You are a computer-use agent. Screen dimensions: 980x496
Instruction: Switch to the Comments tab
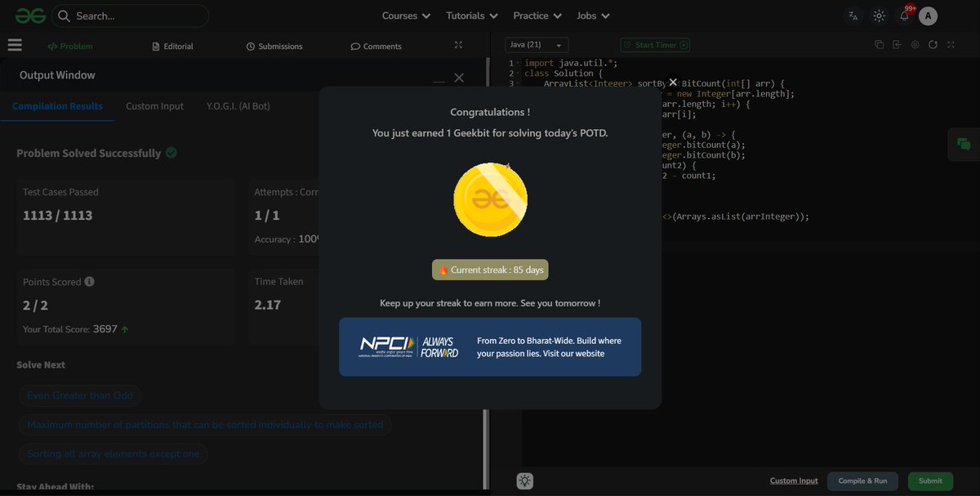[x=376, y=47]
